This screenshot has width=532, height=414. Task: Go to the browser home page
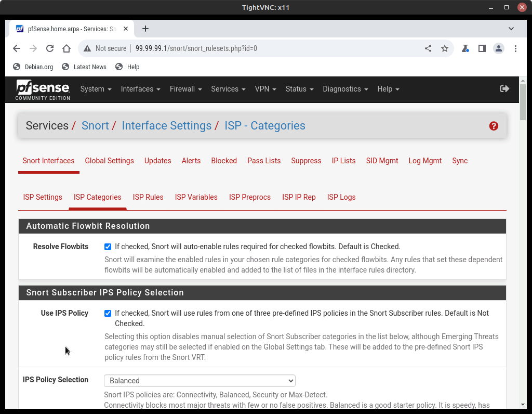point(66,48)
